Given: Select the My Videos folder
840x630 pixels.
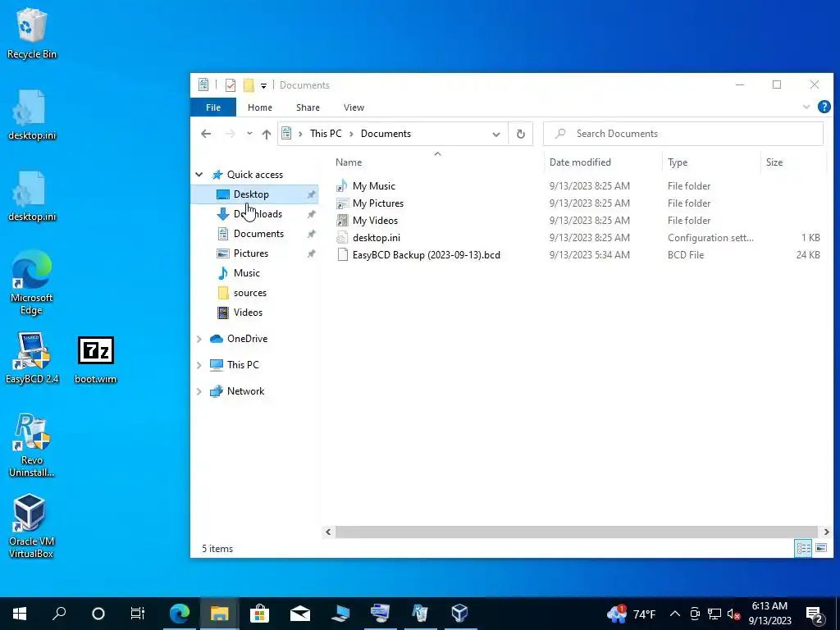Looking at the screenshot, I should [375, 220].
